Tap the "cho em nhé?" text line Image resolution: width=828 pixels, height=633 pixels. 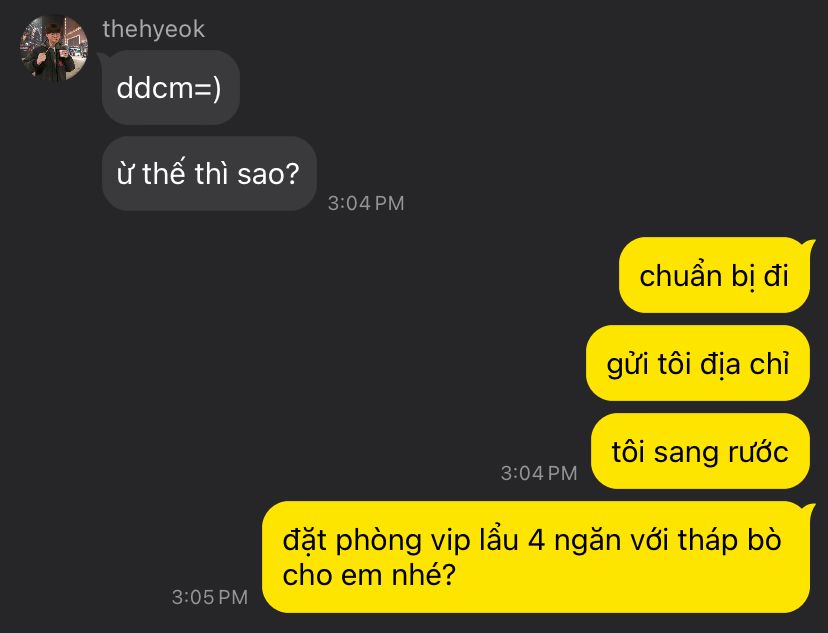tap(369, 575)
